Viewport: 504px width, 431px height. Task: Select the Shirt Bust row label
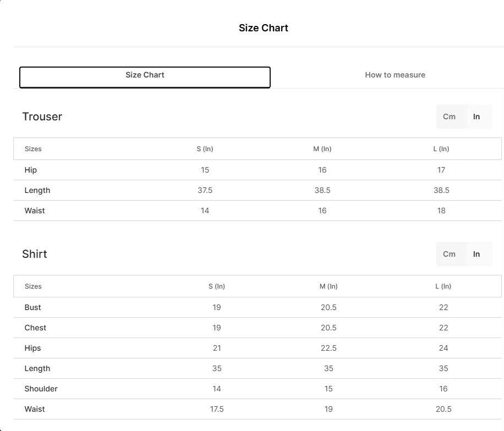32,307
